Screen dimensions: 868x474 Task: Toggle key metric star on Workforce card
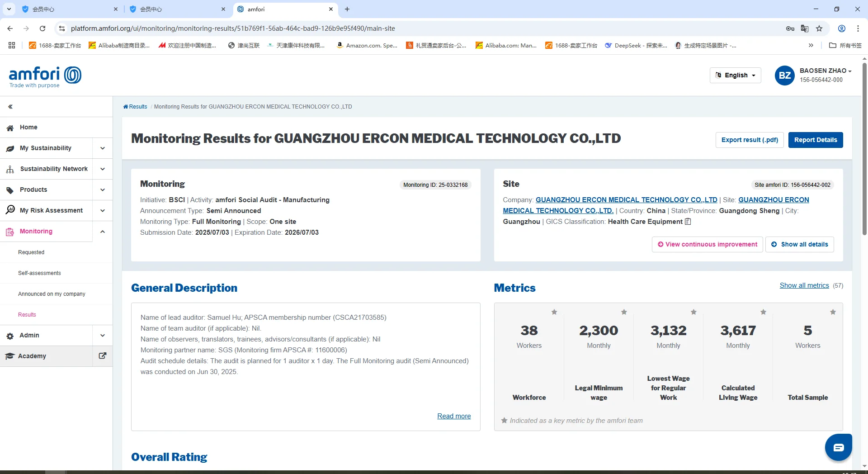click(554, 312)
